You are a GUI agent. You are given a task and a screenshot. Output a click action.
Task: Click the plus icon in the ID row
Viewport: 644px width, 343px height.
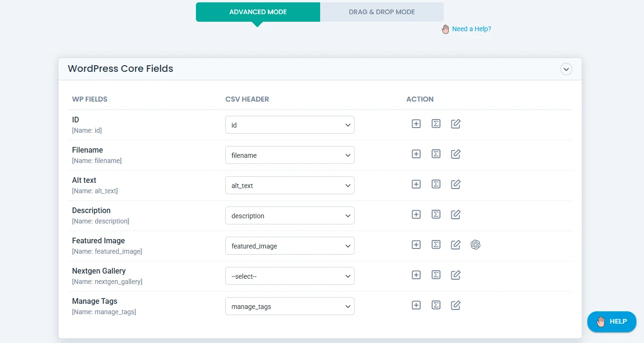pos(416,124)
